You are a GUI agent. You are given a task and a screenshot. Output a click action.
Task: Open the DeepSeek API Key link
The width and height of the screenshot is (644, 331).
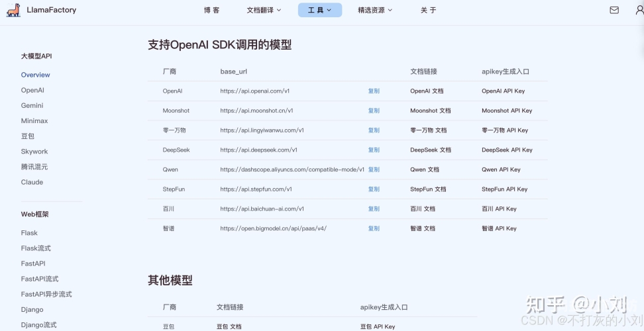click(507, 150)
